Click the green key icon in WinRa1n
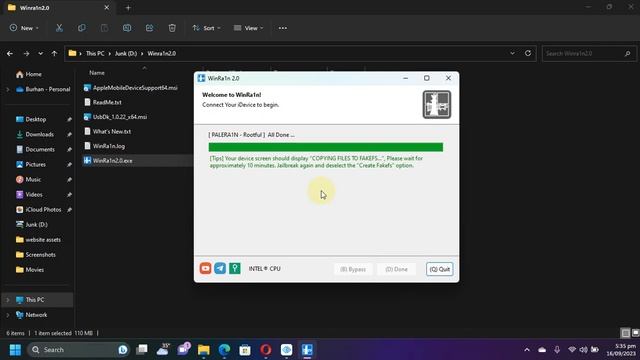The width and height of the screenshot is (640, 360). (235, 268)
